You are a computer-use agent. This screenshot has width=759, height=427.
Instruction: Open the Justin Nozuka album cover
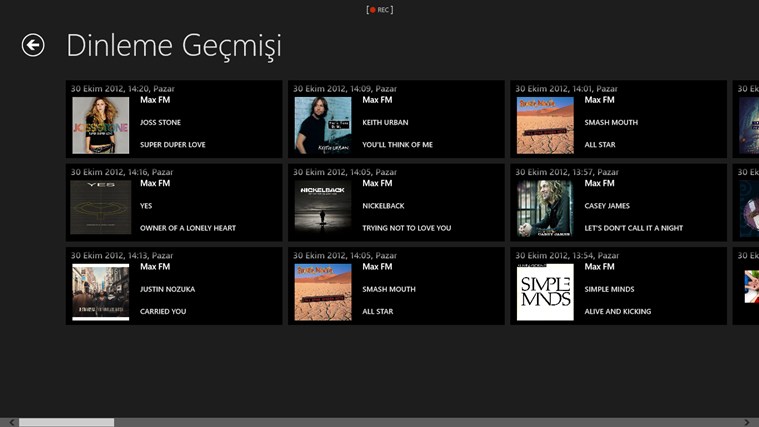101,292
